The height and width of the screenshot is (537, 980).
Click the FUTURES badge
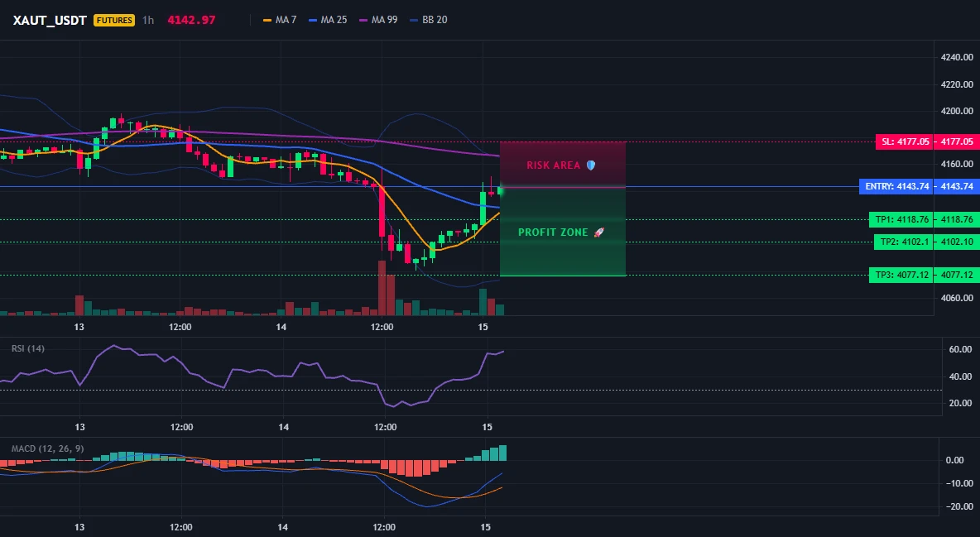pyautogui.click(x=113, y=20)
